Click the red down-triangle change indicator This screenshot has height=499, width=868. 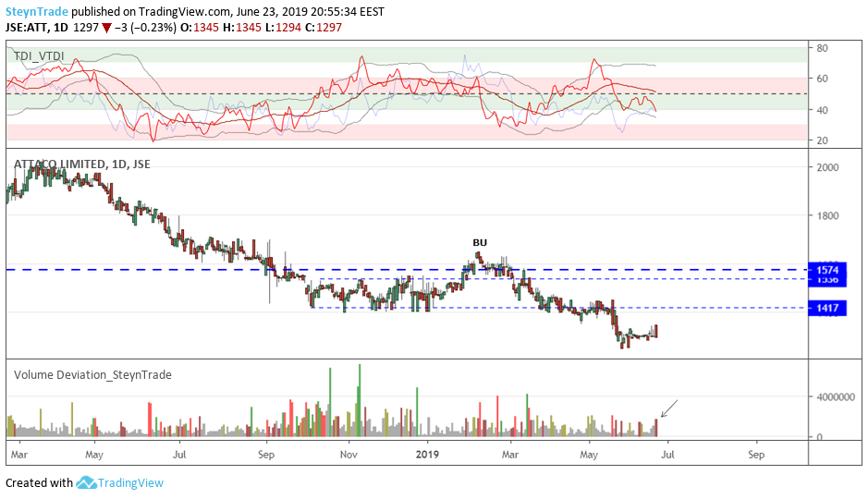point(107,29)
